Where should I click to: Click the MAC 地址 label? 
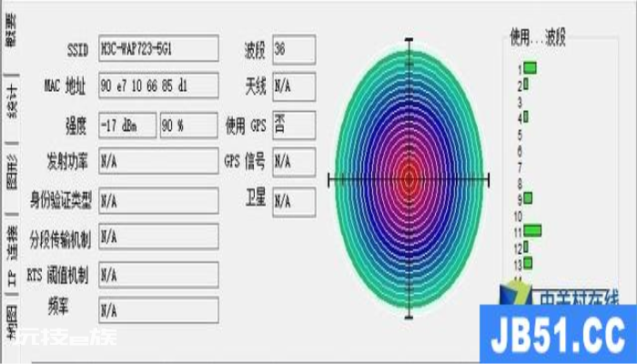click(x=65, y=86)
